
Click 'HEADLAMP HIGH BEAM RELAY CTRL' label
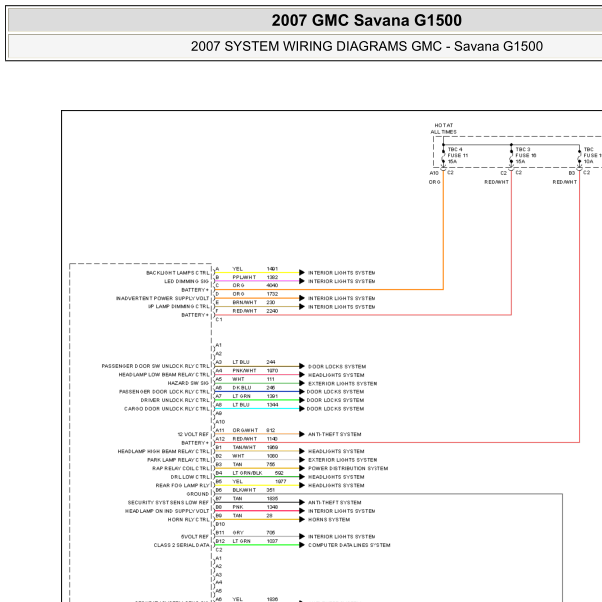tap(164, 452)
